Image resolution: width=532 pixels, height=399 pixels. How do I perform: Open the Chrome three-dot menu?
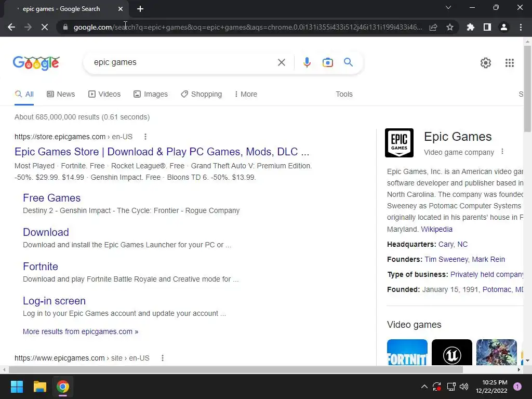521,27
